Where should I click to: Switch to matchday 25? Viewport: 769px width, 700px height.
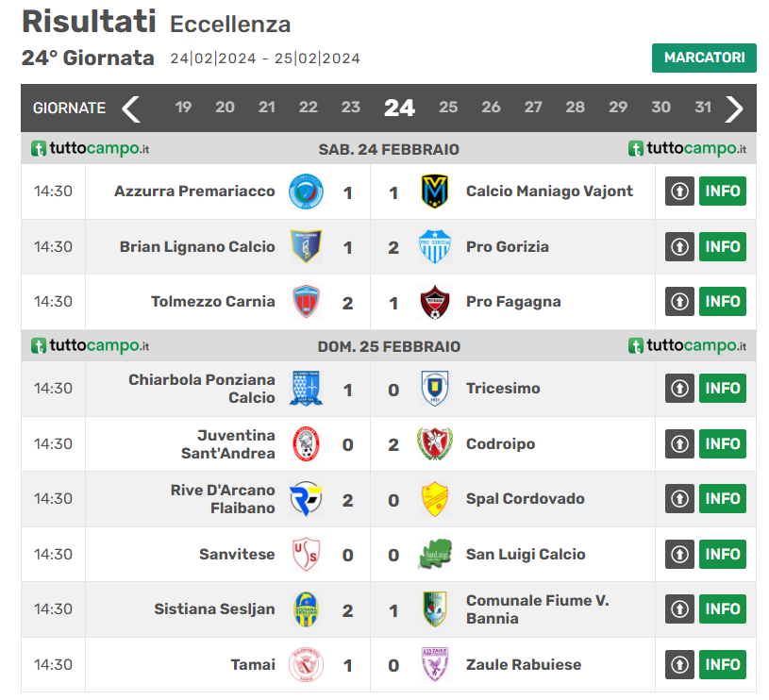tap(448, 108)
